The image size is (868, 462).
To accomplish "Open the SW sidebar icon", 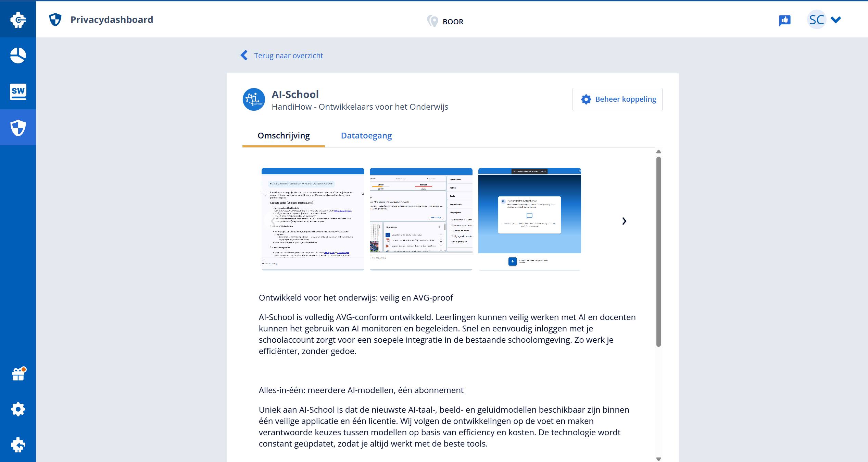I will (18, 92).
